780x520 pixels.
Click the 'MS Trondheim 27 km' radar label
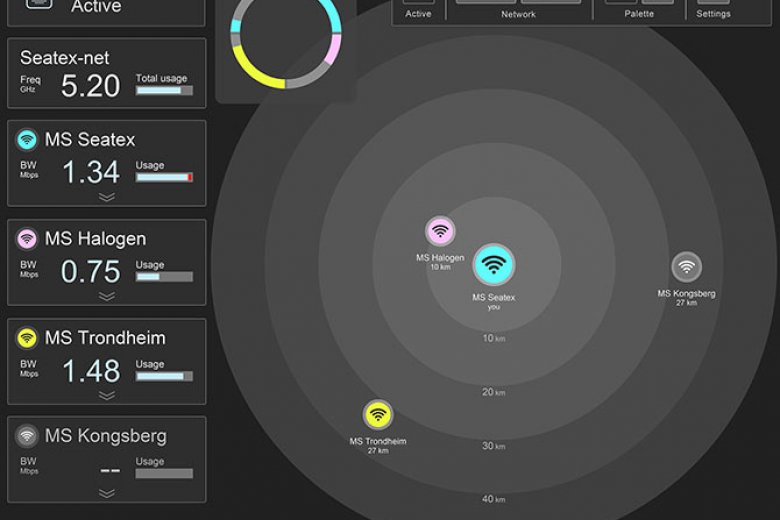pos(378,445)
